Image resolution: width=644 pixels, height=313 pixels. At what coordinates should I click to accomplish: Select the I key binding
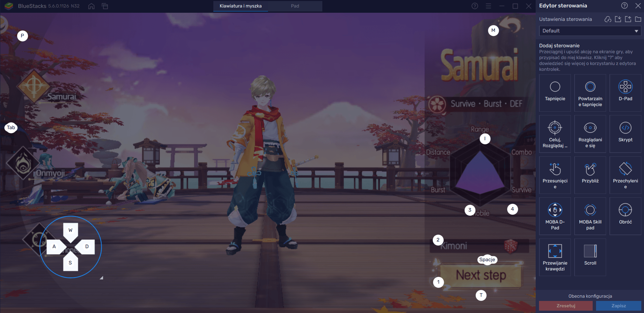(485, 139)
